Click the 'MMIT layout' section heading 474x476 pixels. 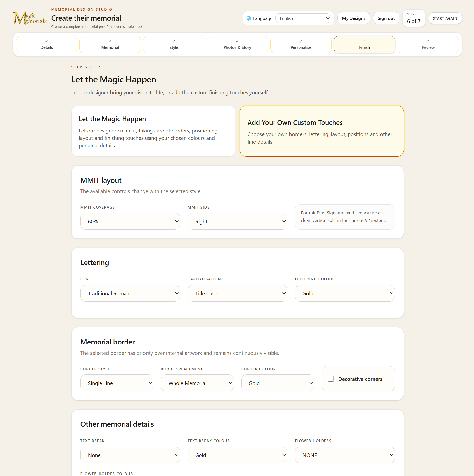101,180
